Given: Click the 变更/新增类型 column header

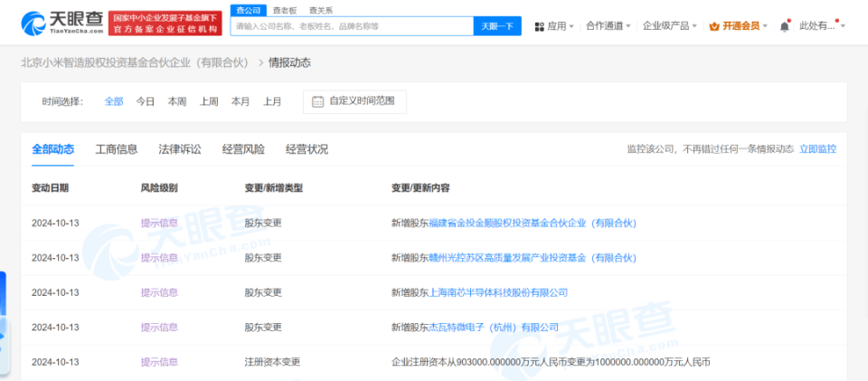Looking at the screenshot, I should point(274,188).
